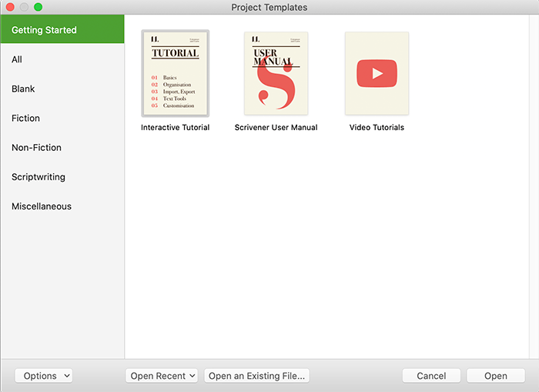Select the Video Tutorials play icon
Image resolution: width=539 pixels, height=392 pixels.
(x=377, y=74)
